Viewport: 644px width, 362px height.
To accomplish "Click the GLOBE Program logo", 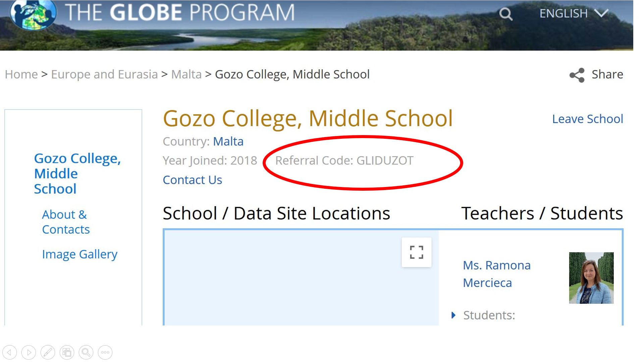I will click(33, 14).
